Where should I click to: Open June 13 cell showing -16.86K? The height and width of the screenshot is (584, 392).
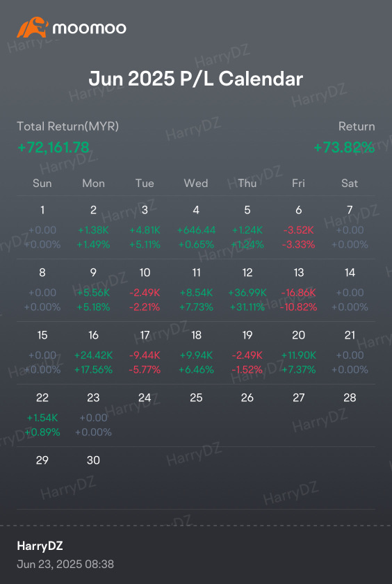(299, 290)
